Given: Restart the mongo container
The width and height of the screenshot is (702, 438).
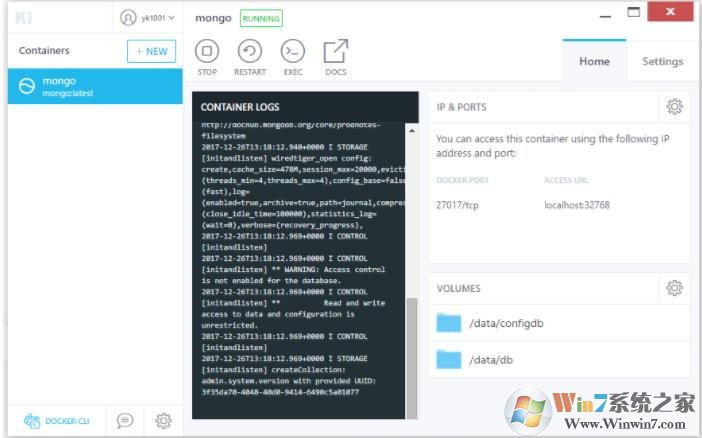Looking at the screenshot, I should coord(250,58).
